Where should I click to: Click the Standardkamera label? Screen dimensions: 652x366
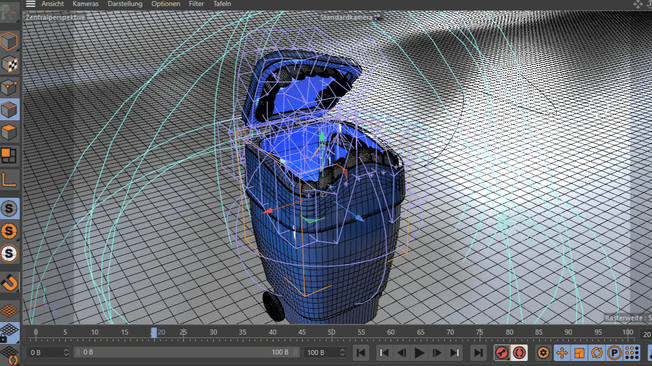(346, 17)
